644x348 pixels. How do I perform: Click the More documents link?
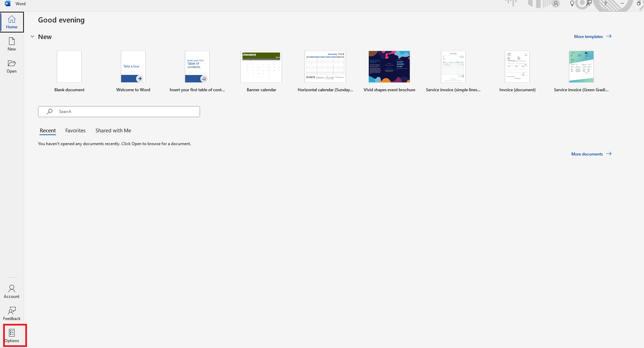coord(587,154)
